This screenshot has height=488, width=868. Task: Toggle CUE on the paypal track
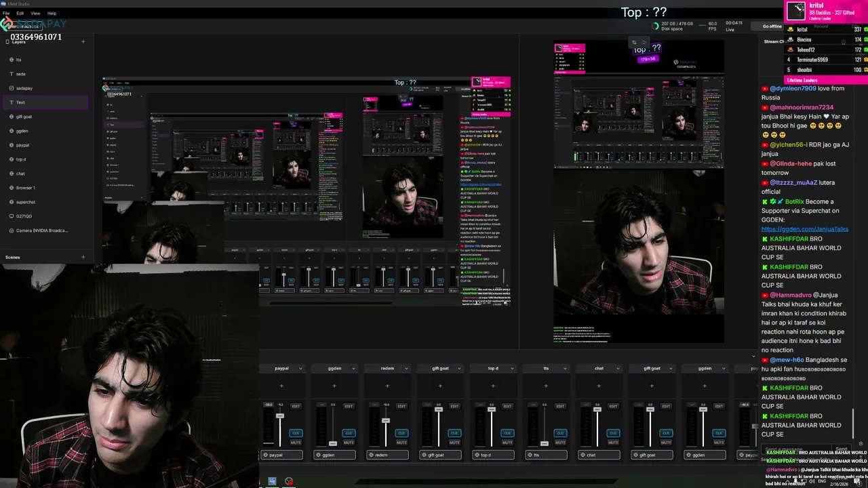[x=296, y=433]
